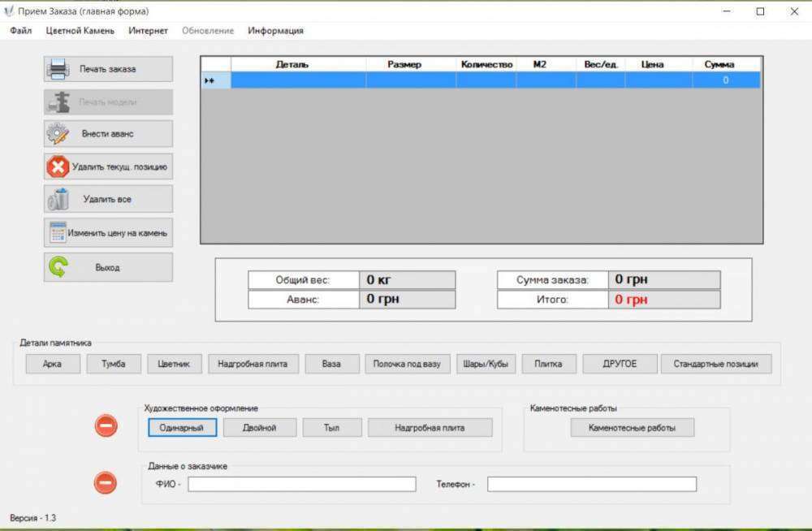The image size is (812, 531).
Task: Select the new-row marker in the table
Action: [216, 80]
